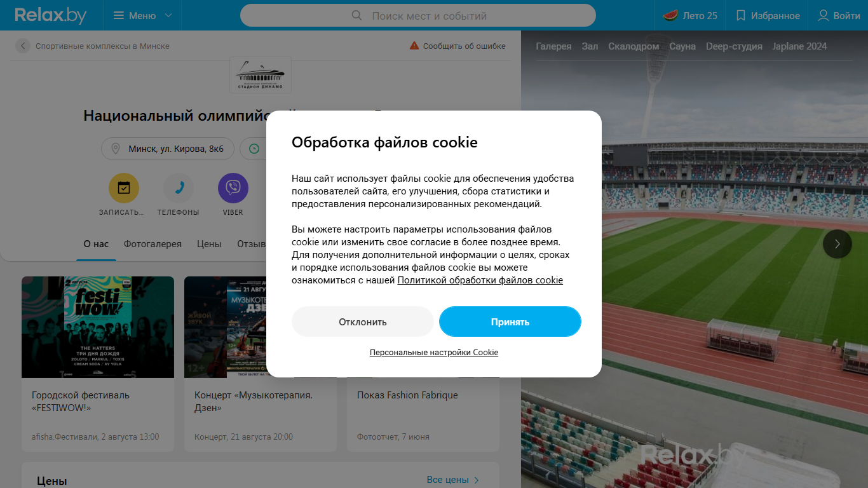Open the hamburger Меню icon

pos(119,15)
